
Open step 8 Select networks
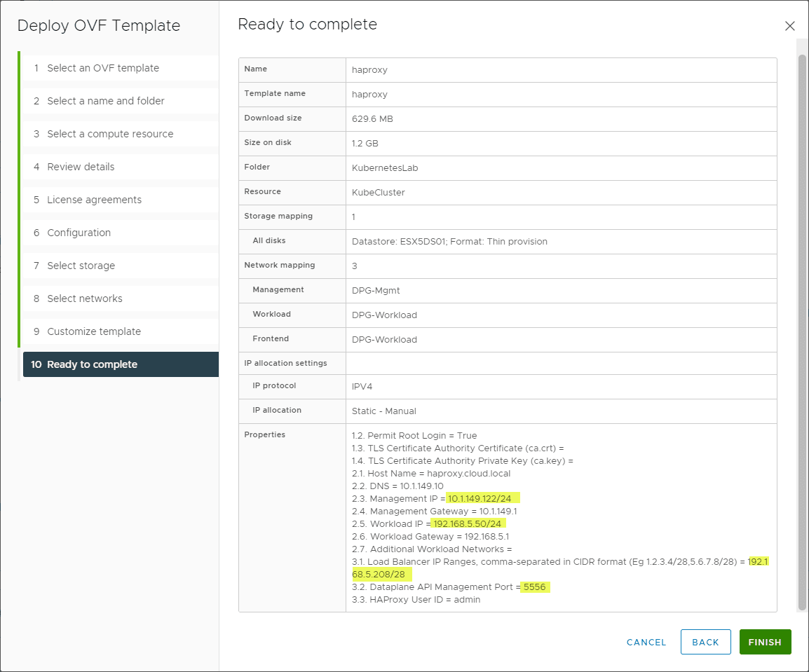pyautogui.click(x=85, y=299)
